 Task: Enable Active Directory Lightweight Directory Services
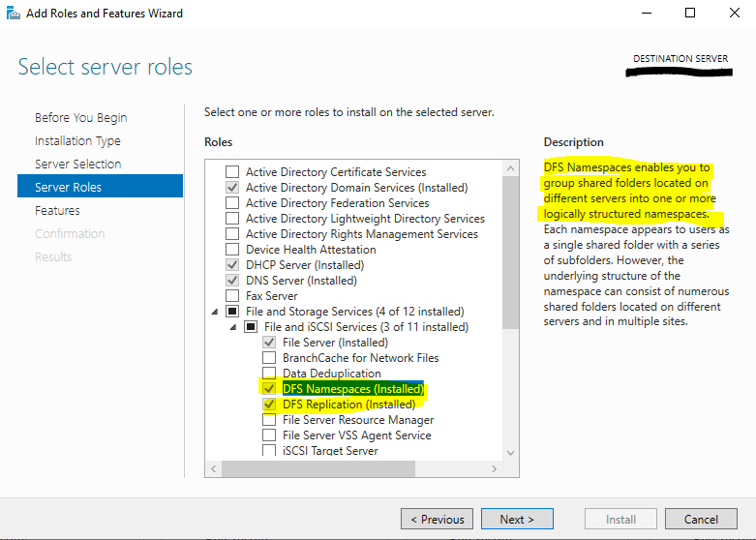coord(232,219)
